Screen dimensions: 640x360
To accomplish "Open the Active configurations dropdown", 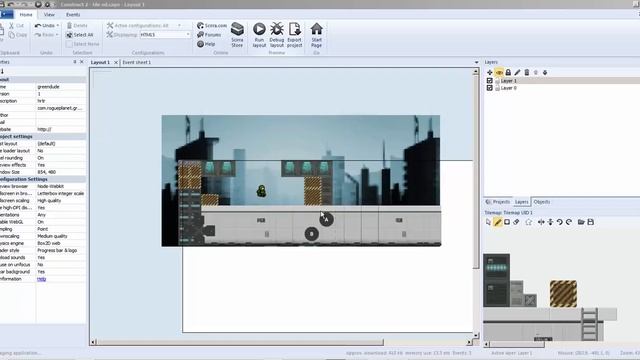I will (179, 25).
